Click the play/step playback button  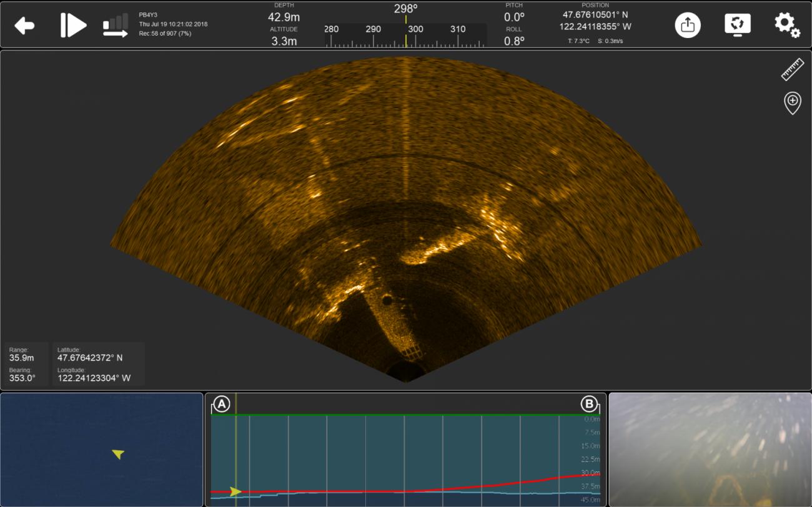(73, 25)
